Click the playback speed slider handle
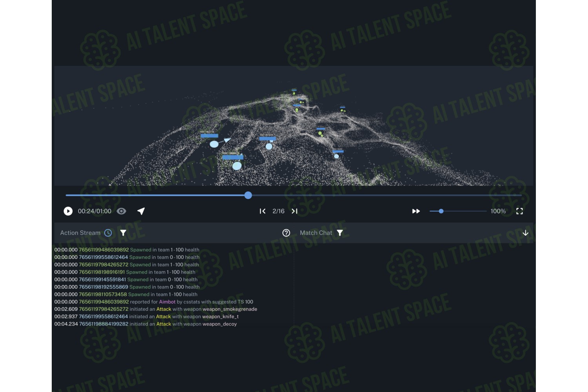 pyautogui.click(x=441, y=211)
